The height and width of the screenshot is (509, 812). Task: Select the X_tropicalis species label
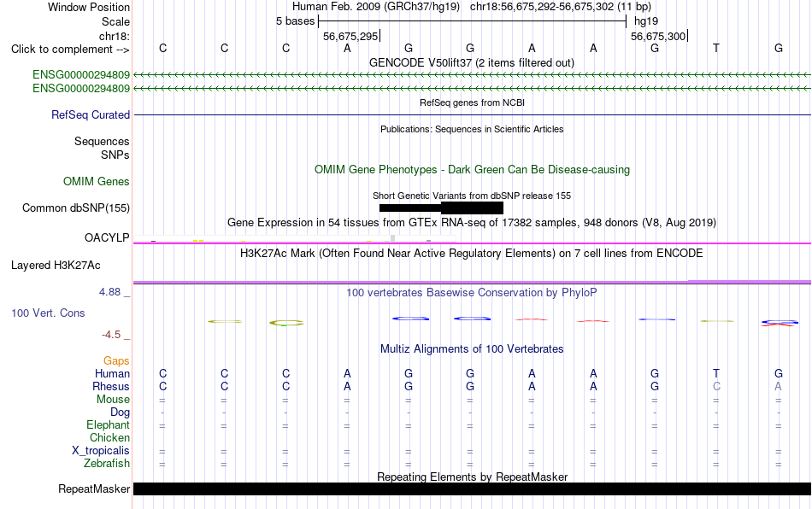pyautogui.click(x=101, y=451)
